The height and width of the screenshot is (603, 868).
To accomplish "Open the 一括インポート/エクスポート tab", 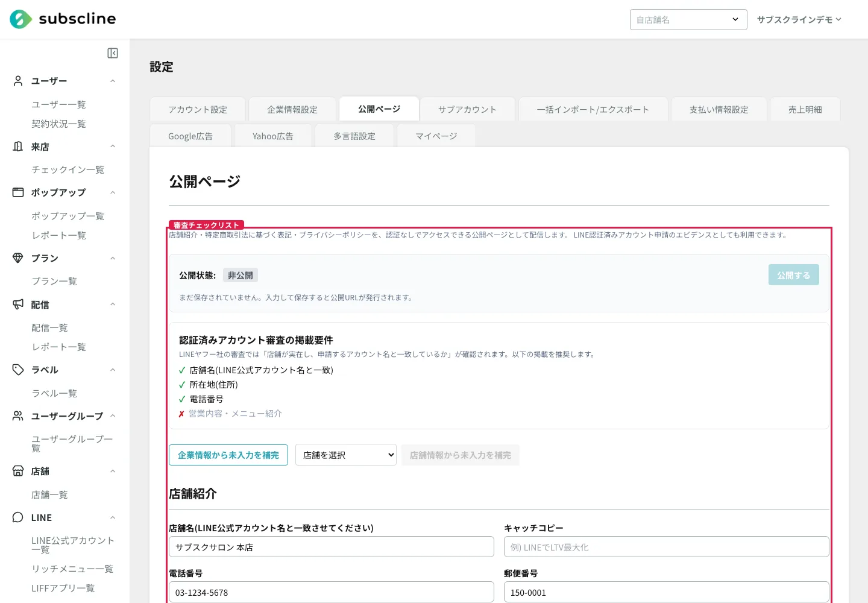I will click(593, 109).
